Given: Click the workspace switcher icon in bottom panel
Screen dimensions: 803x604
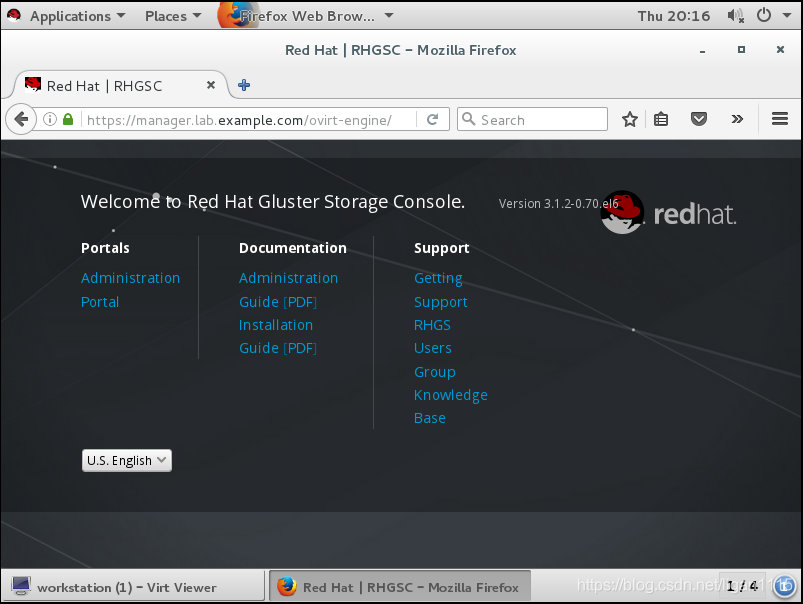Looking at the screenshot, I should pos(784,586).
